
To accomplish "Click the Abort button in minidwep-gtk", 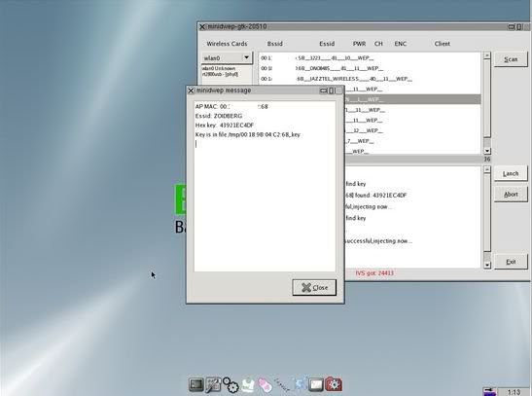I will (511, 195).
